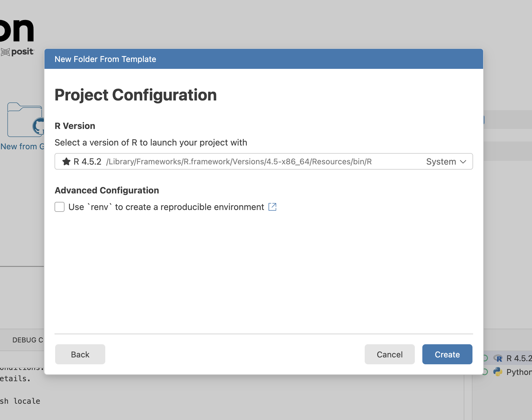Viewport: 532px width, 420px height.
Task: Click the star icon beside R 4.5.2
Action: click(x=66, y=161)
